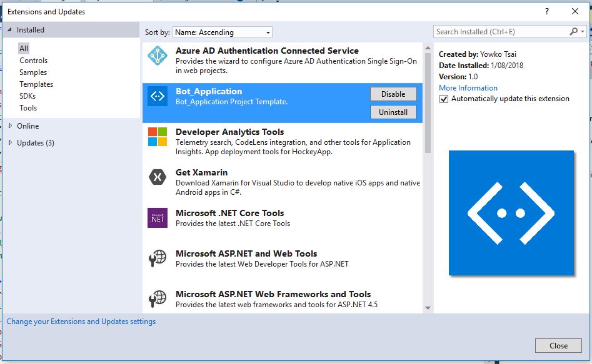Click the list scroll up arrow
592x364 pixels.
pyautogui.click(x=428, y=48)
